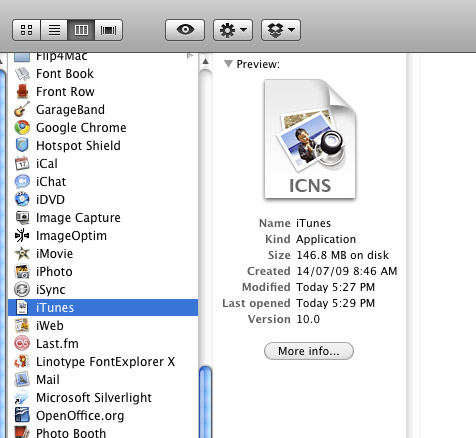Select the column view button
The width and height of the screenshot is (476, 438).
(x=81, y=30)
